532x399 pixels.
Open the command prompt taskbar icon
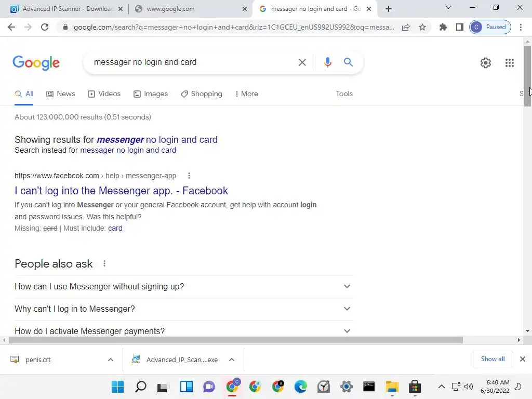369,387
